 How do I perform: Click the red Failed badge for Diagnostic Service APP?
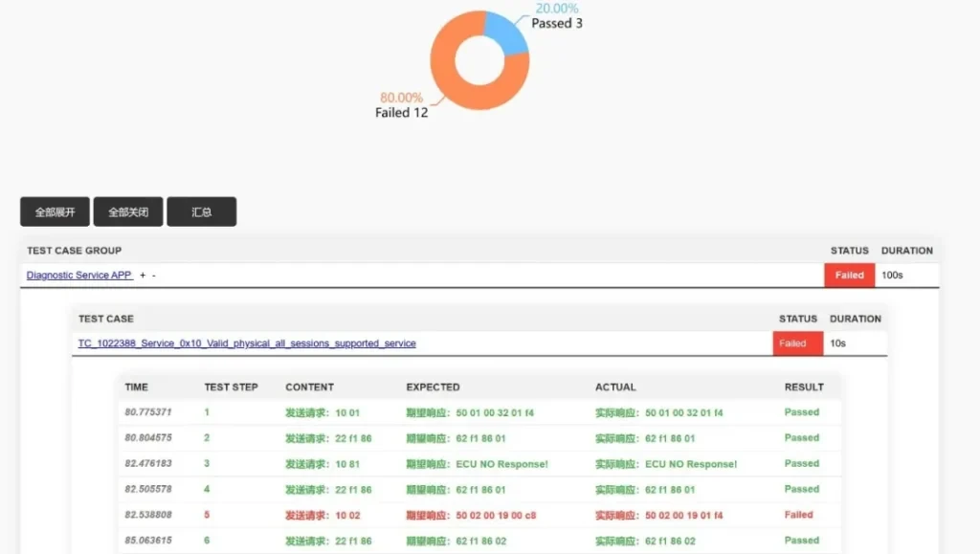pos(849,276)
